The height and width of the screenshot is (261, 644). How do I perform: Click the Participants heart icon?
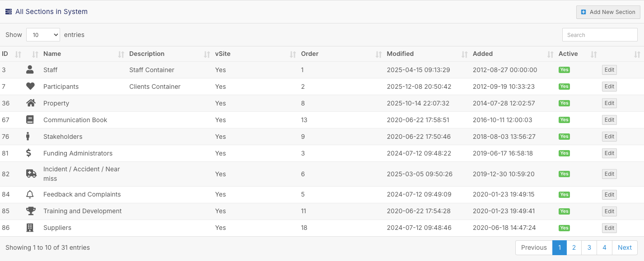pos(30,87)
